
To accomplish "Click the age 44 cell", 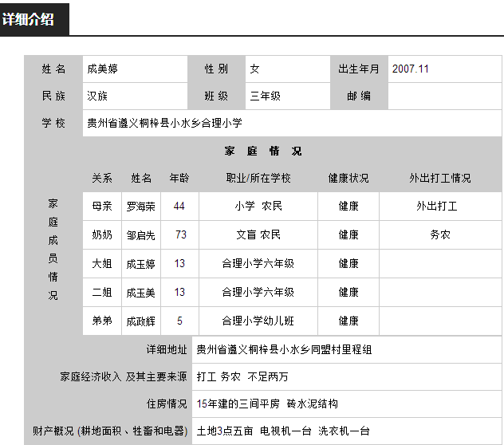I will pos(179,206).
